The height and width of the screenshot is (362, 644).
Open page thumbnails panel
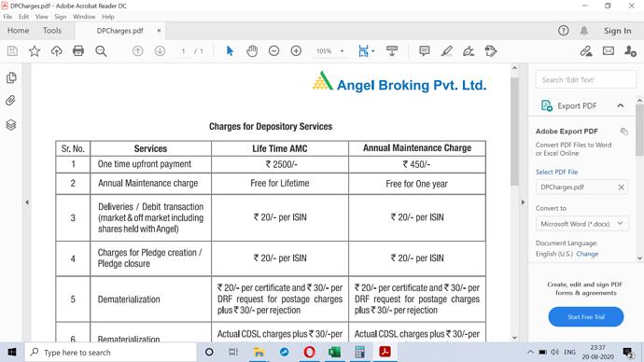point(11,77)
